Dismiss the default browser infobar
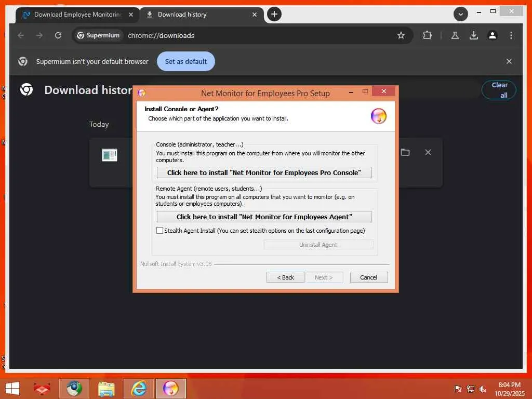532x399 pixels. point(509,61)
